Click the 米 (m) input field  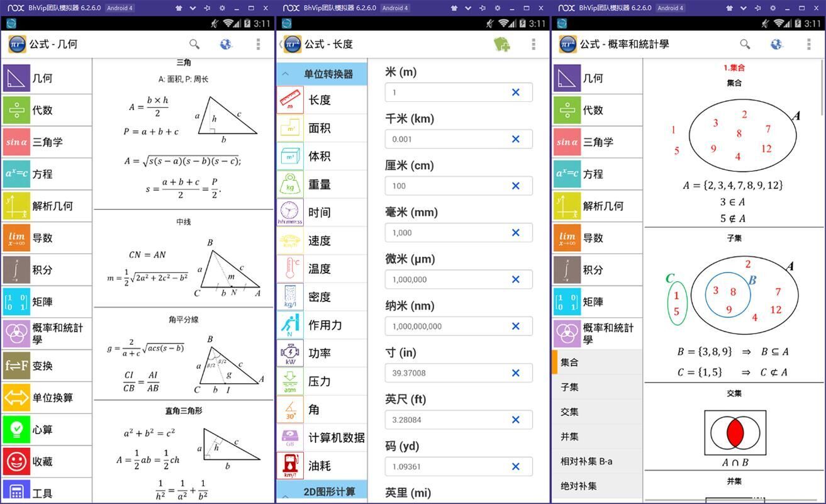(459, 92)
